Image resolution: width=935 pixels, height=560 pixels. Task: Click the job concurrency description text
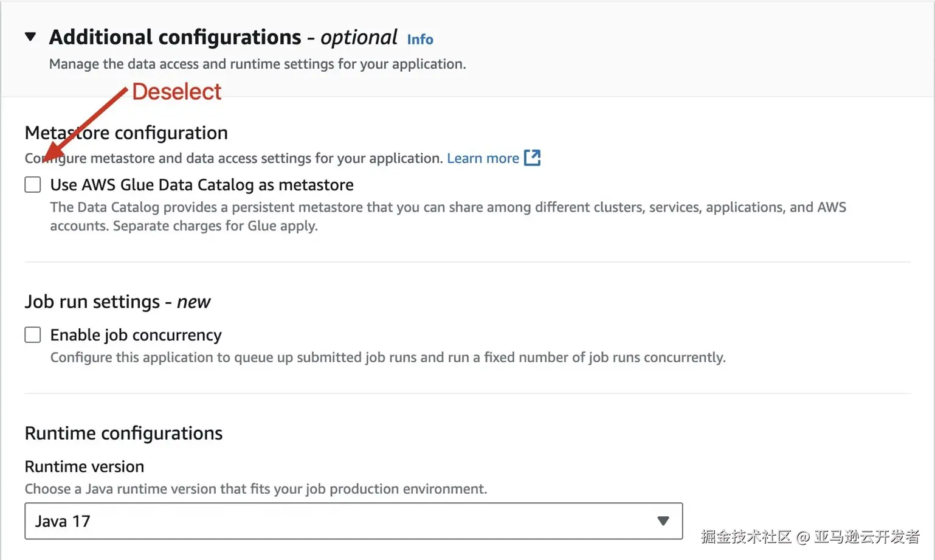pyautogui.click(x=388, y=358)
